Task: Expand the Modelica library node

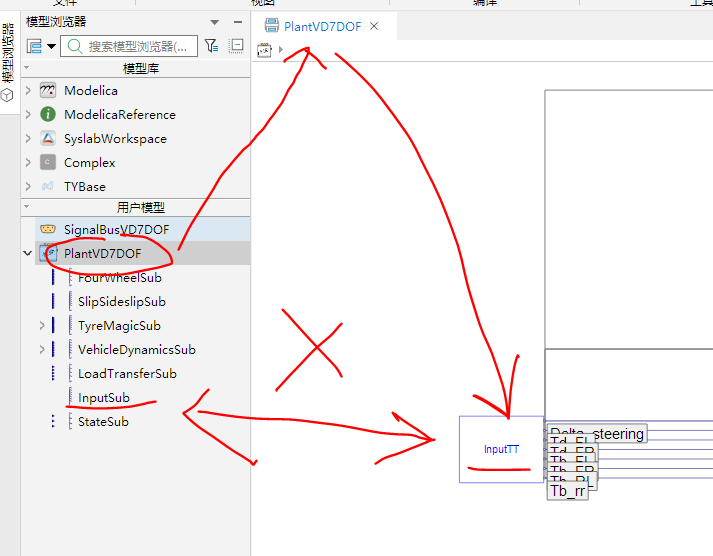Action: (28, 90)
